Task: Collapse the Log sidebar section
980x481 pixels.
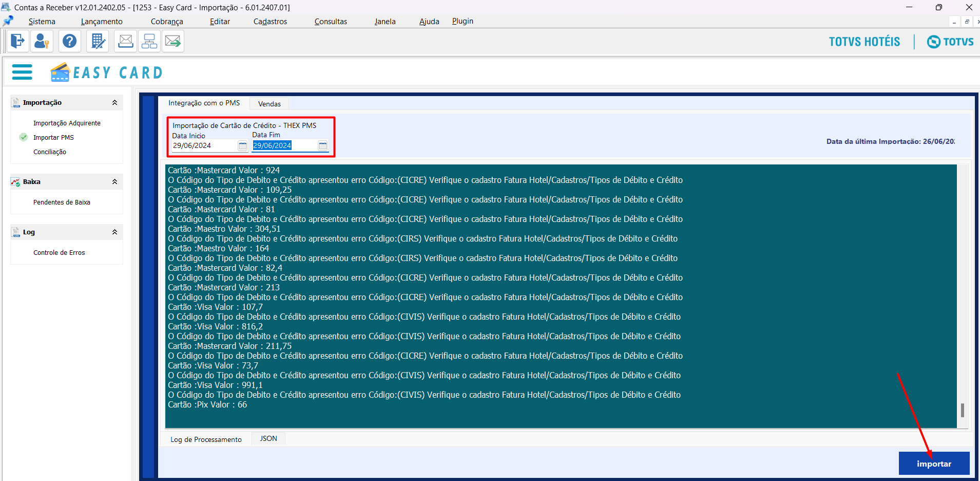Action: [x=115, y=232]
